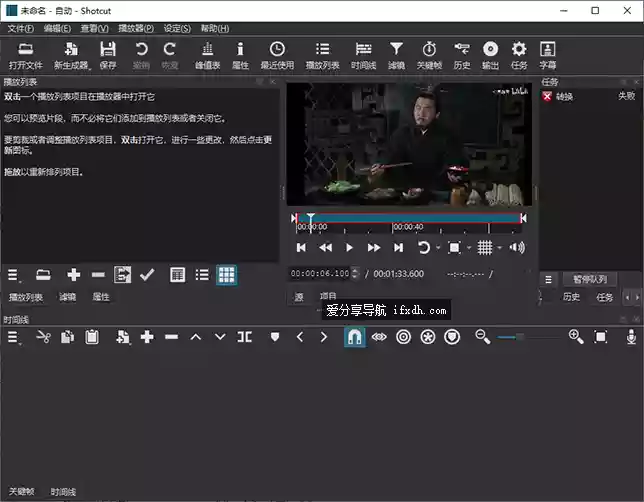Open the 字幕 subtitles toolbar icon
Viewport: 644px width, 502px height.
click(547, 55)
